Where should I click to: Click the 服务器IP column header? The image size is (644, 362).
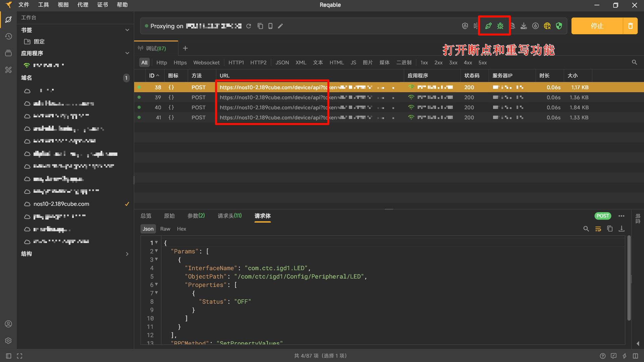tap(502, 75)
